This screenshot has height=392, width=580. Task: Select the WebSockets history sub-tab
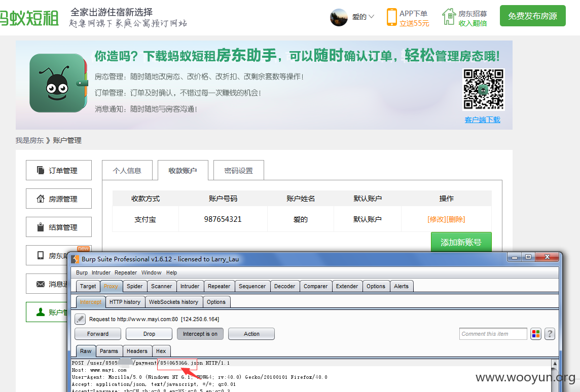[173, 302]
